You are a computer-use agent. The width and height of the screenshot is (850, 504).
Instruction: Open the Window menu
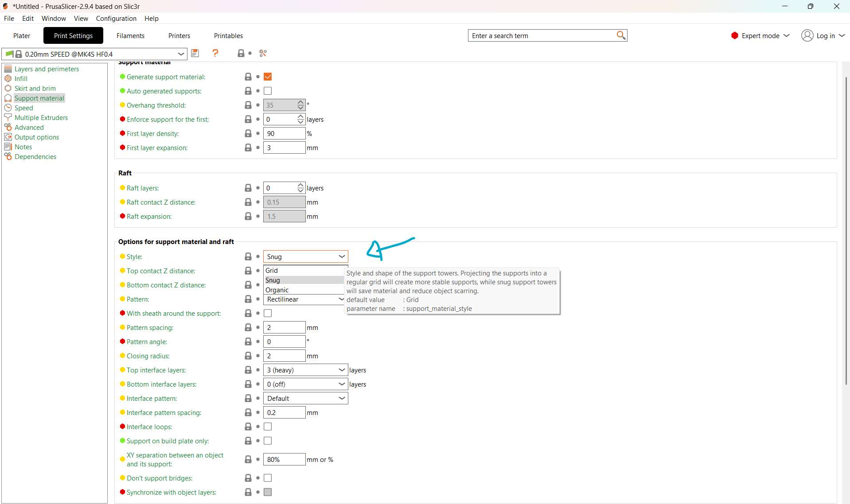point(54,18)
